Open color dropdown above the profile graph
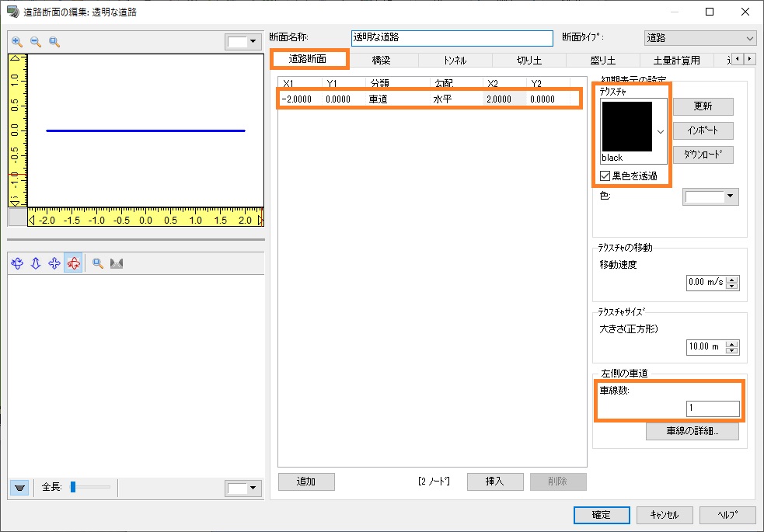This screenshot has width=764, height=532. click(x=242, y=41)
